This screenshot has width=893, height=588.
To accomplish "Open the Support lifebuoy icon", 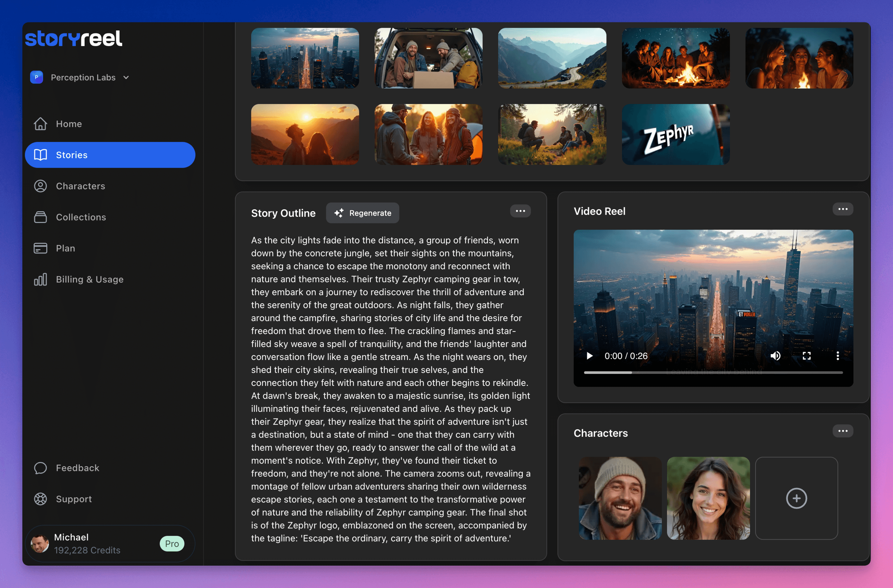I will (x=40, y=499).
